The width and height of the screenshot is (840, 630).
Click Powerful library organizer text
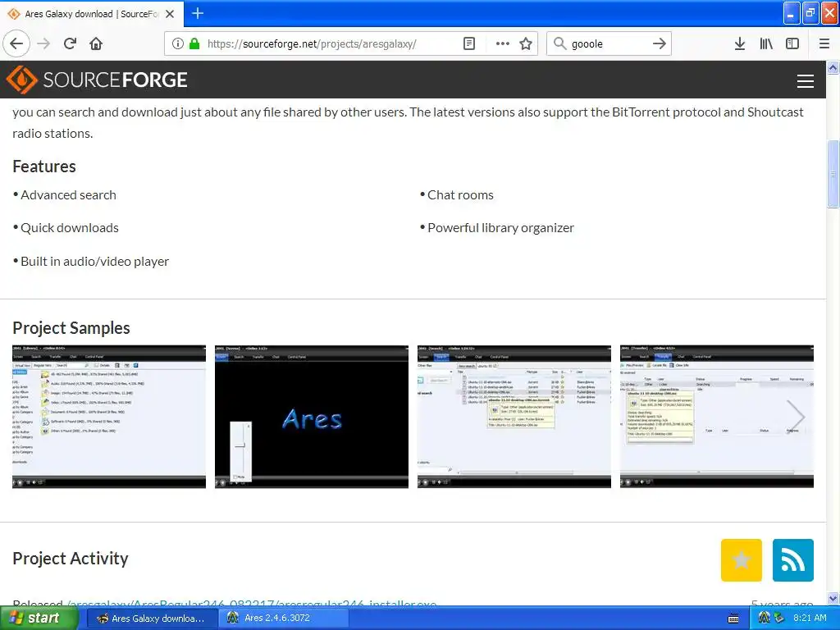coord(500,228)
